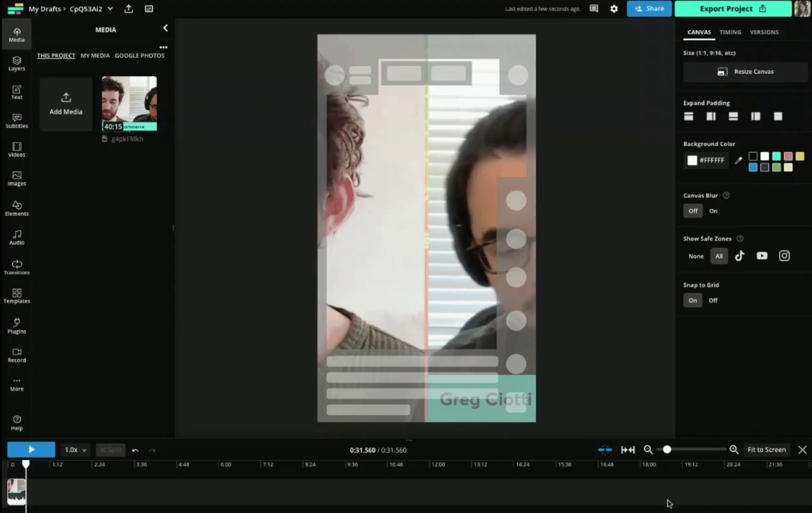The image size is (812, 513).
Task: Click the Resize Canvas button
Action: 745,72
